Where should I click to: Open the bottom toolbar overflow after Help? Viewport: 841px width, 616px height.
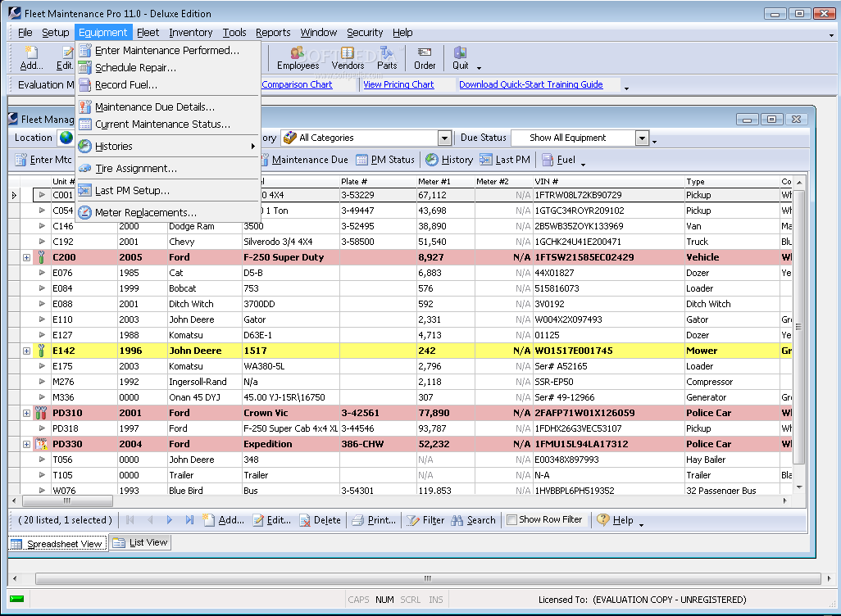[x=642, y=525]
